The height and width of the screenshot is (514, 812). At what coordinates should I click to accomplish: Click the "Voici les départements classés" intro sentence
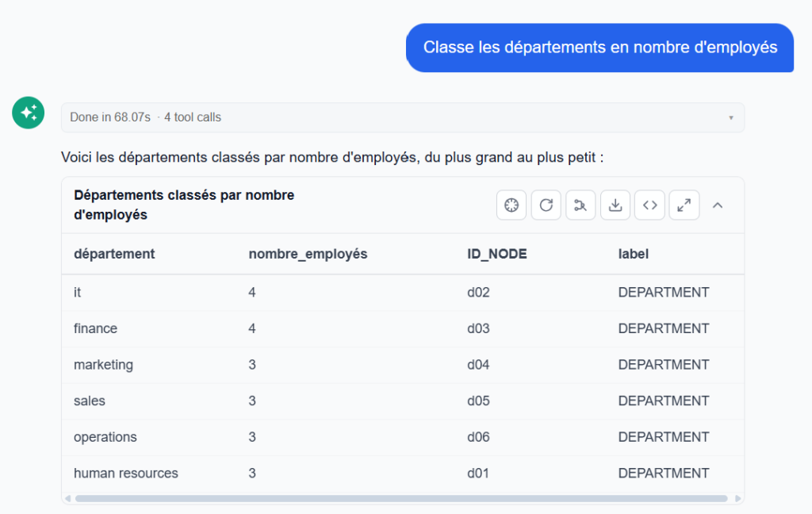click(332, 158)
